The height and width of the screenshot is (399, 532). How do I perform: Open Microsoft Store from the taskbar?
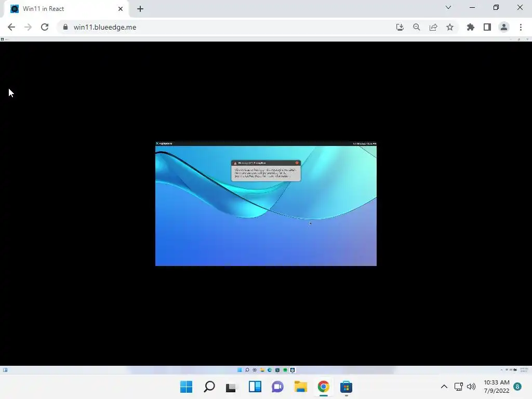tap(346, 387)
